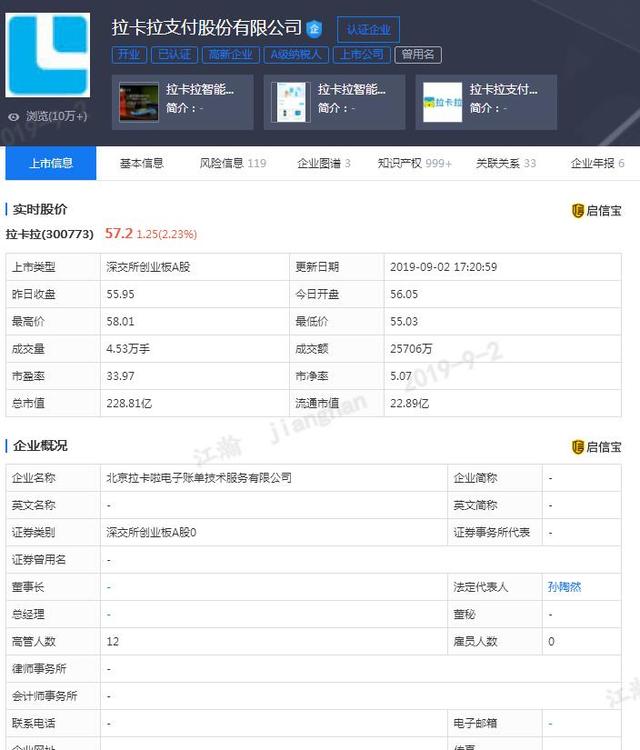Open the 拉卡拉支付... product card thumbnail
The image size is (640, 750).
click(442, 102)
